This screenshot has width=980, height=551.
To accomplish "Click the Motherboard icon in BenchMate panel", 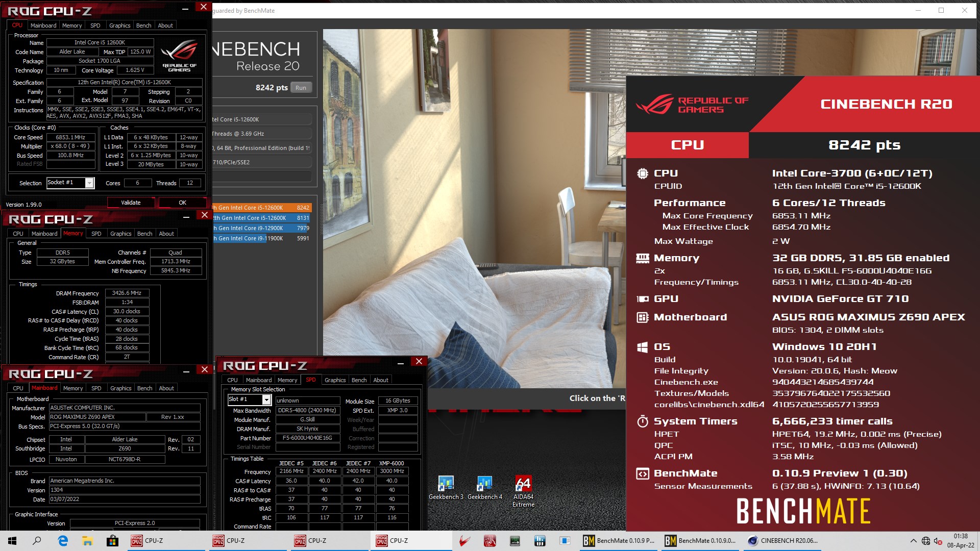I will pyautogui.click(x=643, y=317).
